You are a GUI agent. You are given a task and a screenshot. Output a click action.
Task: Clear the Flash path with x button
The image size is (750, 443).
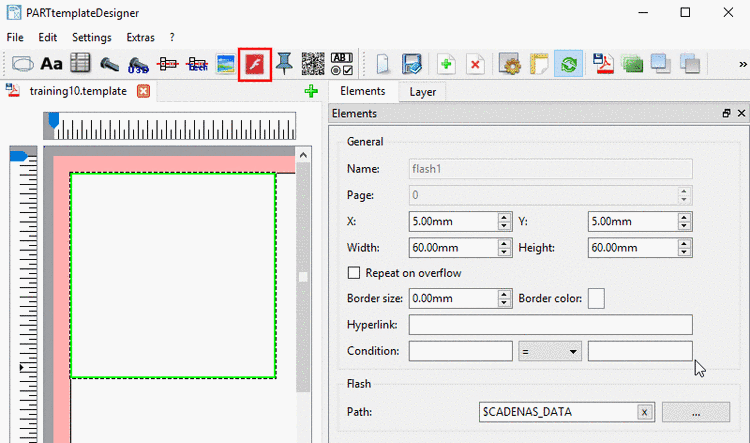click(x=644, y=412)
